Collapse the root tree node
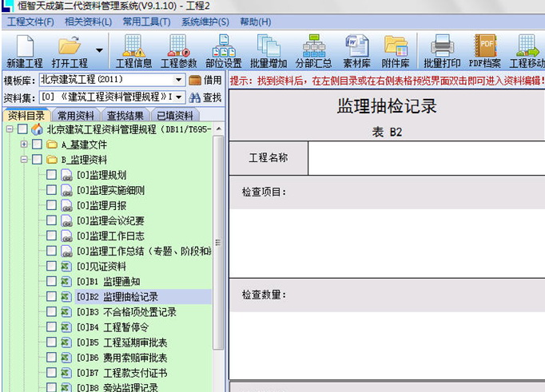 click(10, 129)
